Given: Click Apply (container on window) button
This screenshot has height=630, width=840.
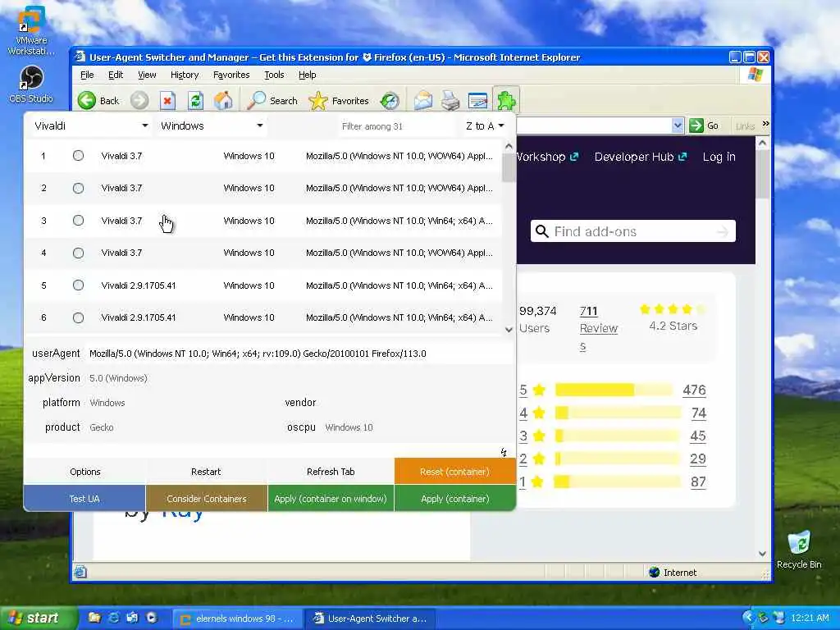Looking at the screenshot, I should (x=331, y=498).
